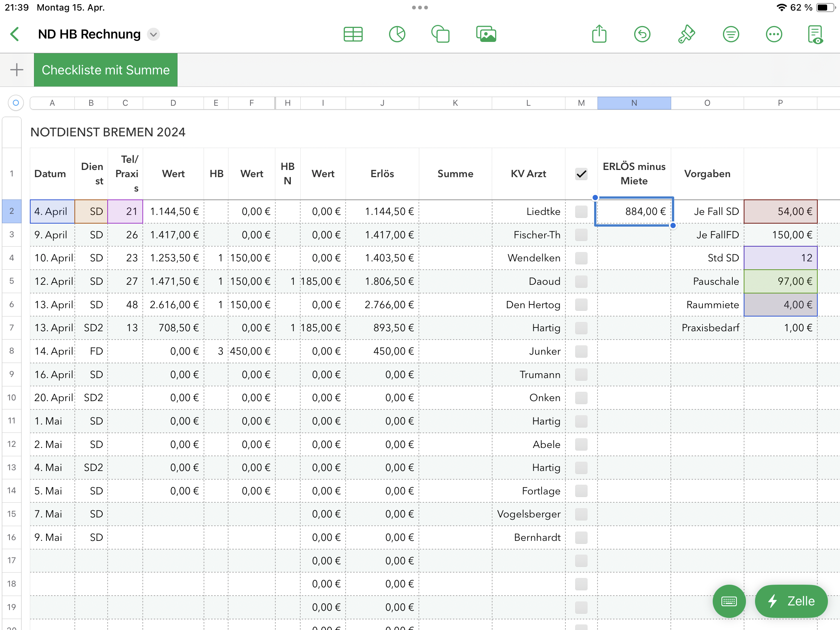Tap the back arrow to leave the spreadsheet
The image size is (840, 630).
[x=14, y=34]
